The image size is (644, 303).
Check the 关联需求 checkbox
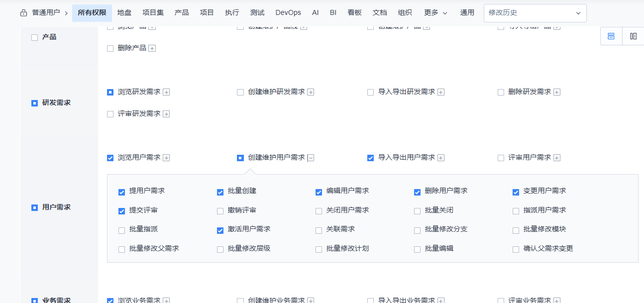(319, 230)
